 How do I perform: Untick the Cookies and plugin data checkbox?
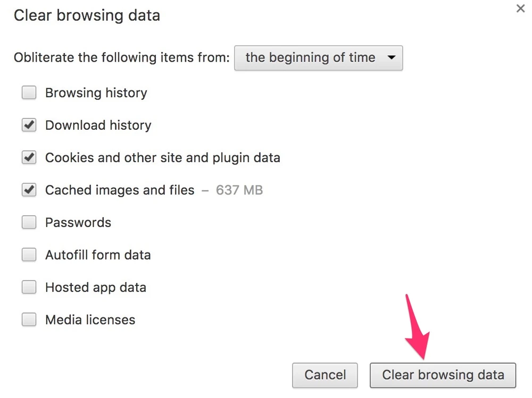(x=29, y=158)
